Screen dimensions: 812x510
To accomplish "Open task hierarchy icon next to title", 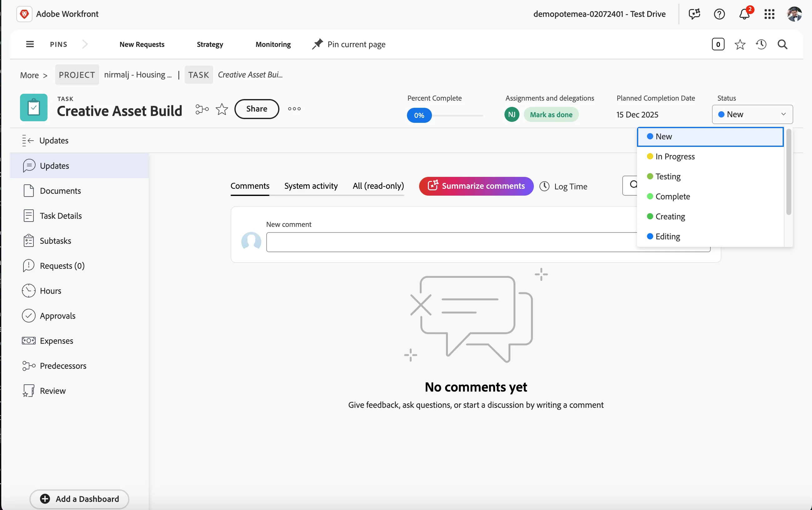I will 202,109.
